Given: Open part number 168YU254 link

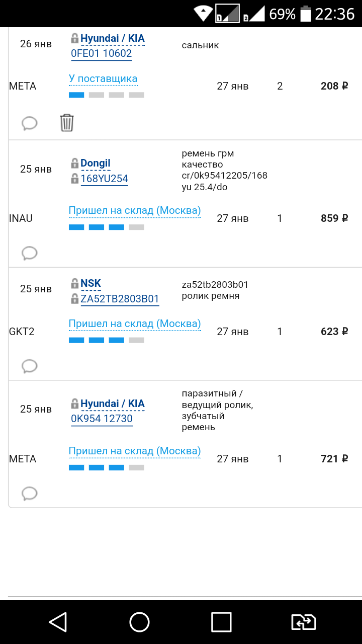Looking at the screenshot, I should 104,179.
